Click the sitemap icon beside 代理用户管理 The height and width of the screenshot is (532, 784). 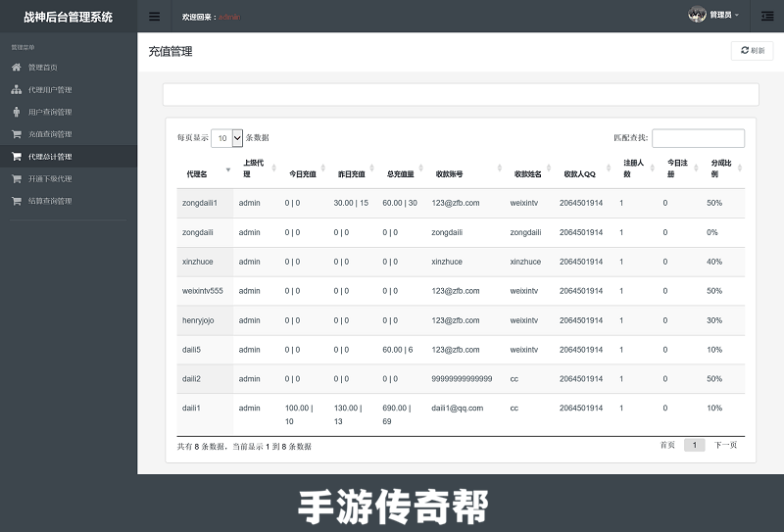coord(16,89)
